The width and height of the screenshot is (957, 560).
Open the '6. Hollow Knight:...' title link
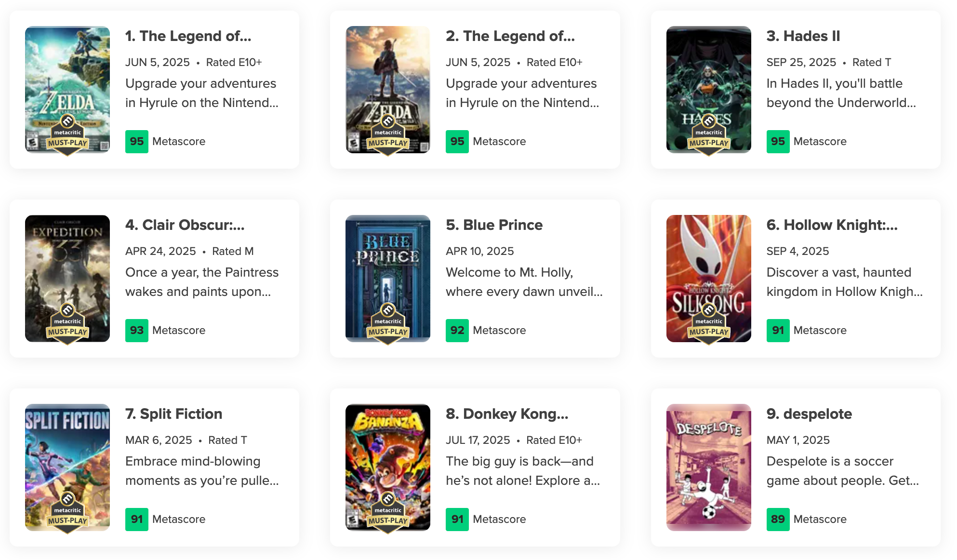point(832,225)
